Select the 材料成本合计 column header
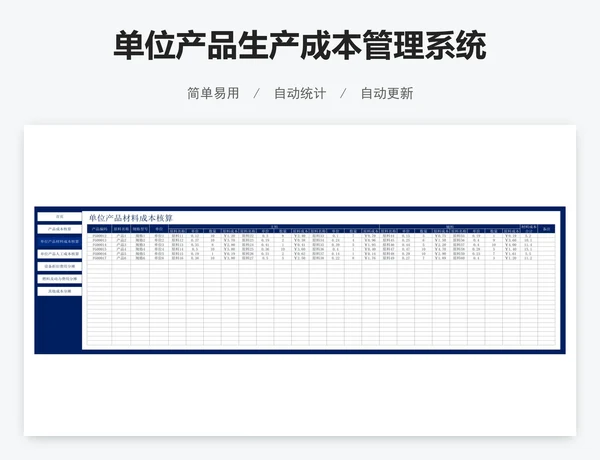 pos(529,229)
